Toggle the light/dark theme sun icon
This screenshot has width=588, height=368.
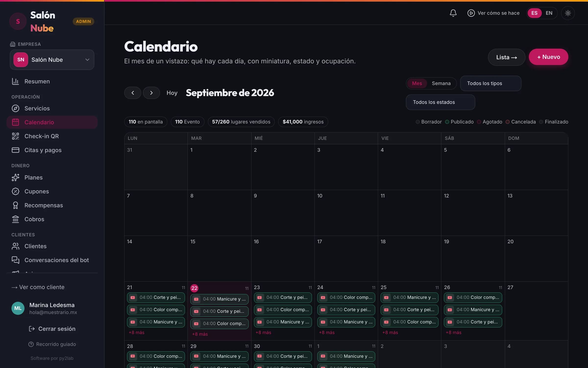point(568,13)
